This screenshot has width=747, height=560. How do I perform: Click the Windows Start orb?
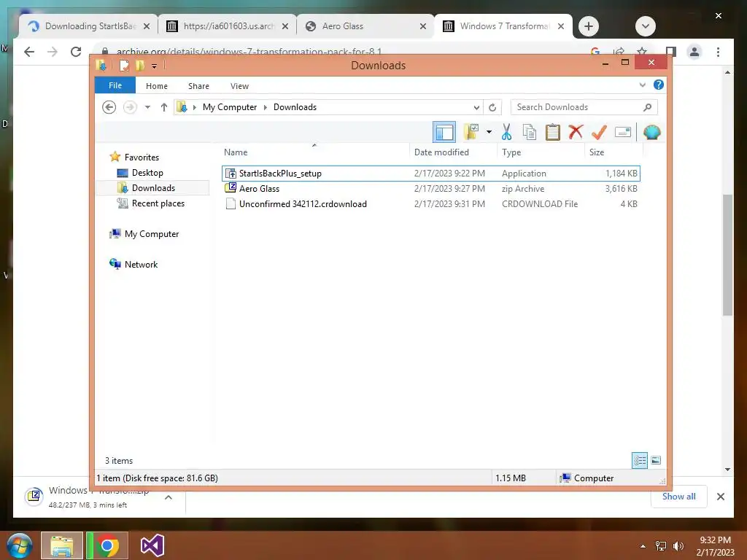pyautogui.click(x=19, y=545)
